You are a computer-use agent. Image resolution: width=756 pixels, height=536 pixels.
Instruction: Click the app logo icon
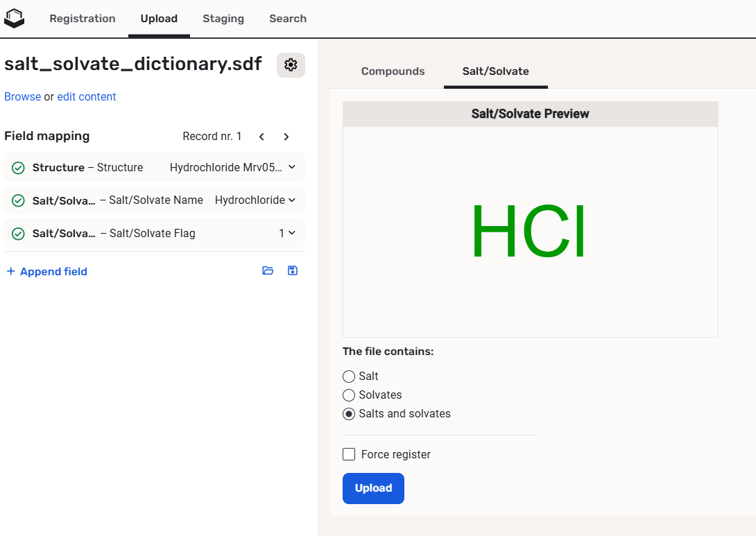14,19
